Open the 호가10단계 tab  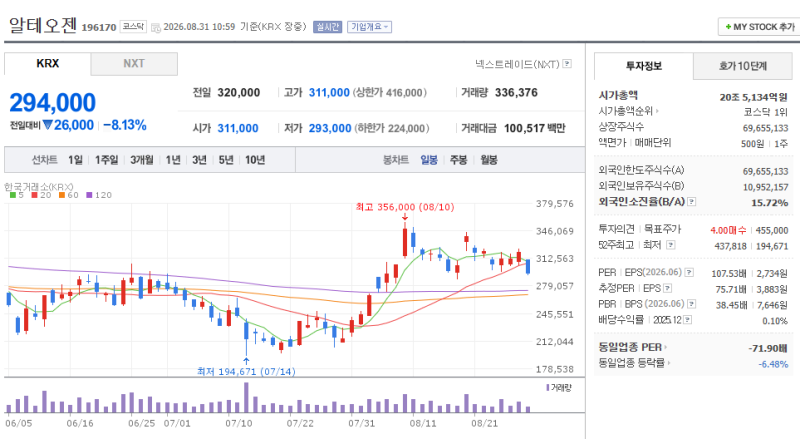[x=742, y=66]
